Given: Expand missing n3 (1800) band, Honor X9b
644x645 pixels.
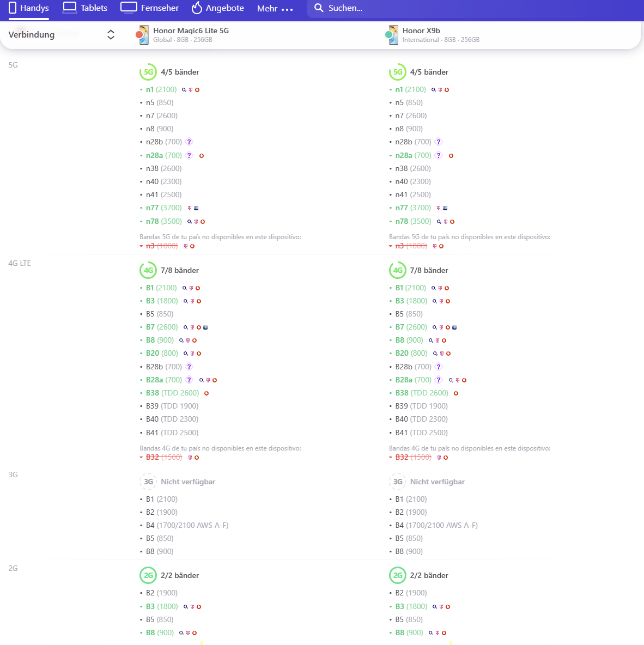Looking at the screenshot, I should (x=411, y=246).
